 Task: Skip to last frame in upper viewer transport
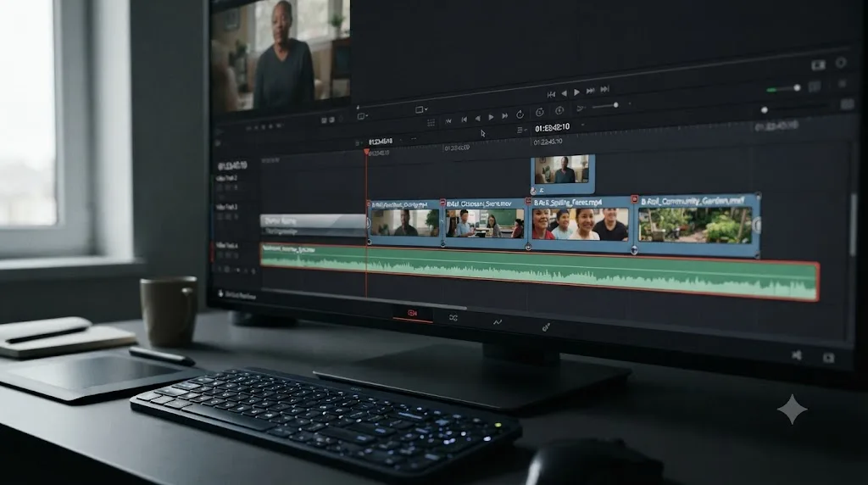604,88
